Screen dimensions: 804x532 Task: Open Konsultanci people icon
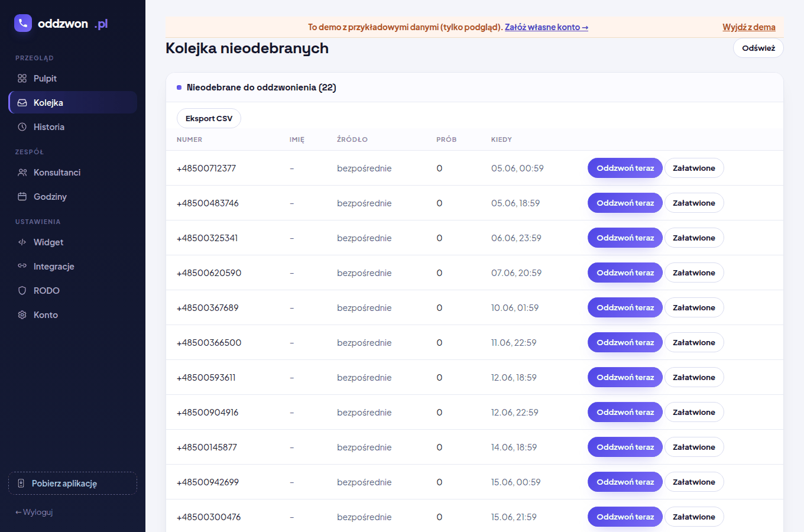[22, 173]
